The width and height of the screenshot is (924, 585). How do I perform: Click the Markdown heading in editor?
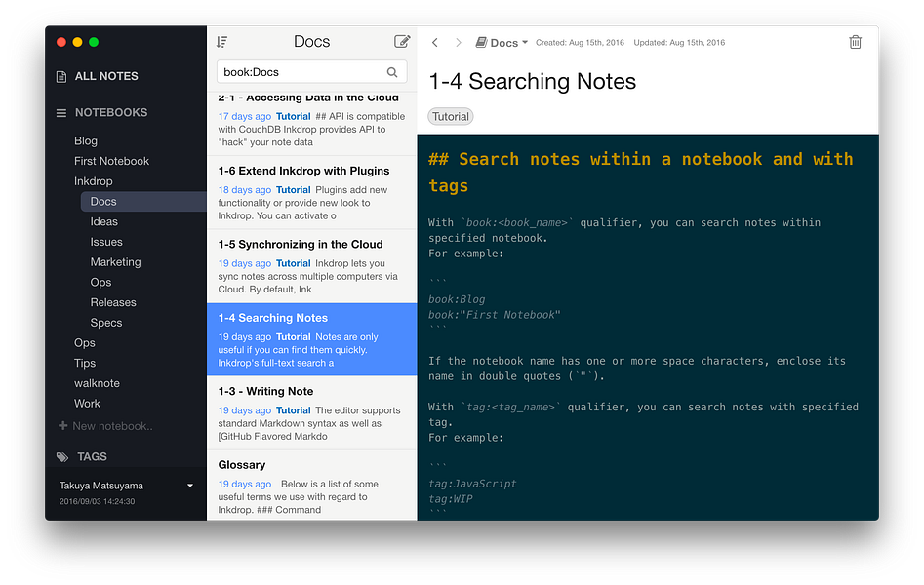tap(640, 172)
